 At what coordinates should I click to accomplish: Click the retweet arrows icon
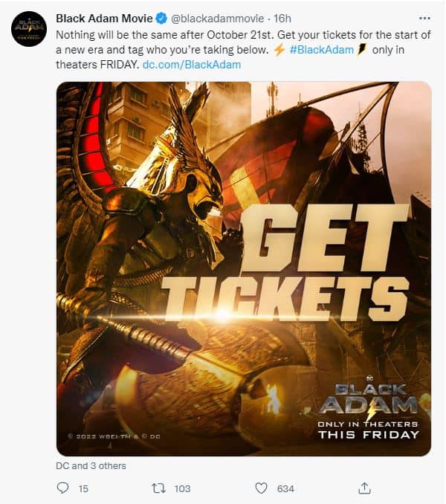coord(159,488)
